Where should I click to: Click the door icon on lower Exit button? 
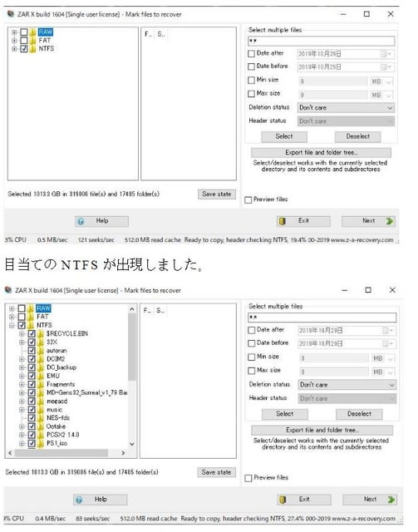tap(283, 500)
